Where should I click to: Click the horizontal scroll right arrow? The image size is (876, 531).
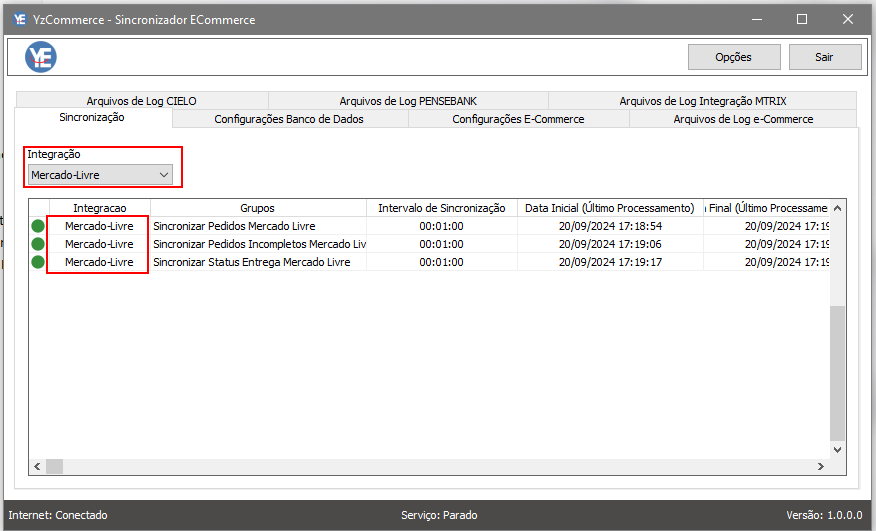821,466
